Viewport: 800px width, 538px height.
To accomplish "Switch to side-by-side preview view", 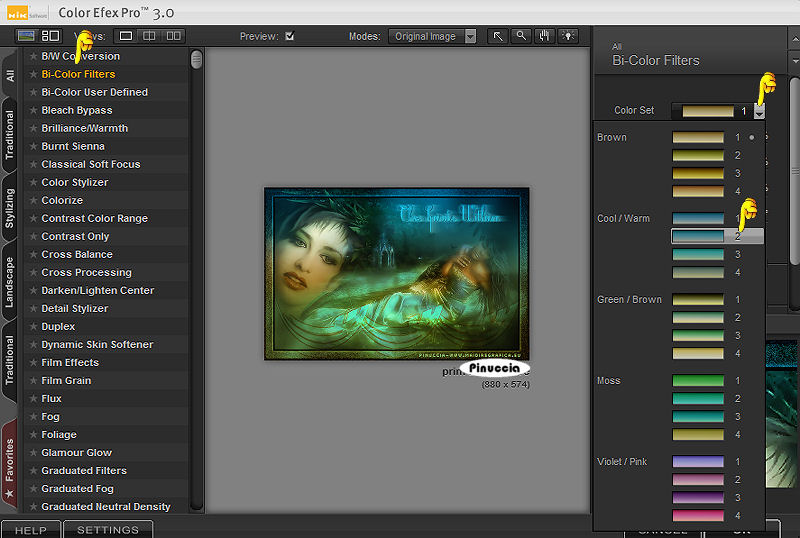I will coord(174,36).
